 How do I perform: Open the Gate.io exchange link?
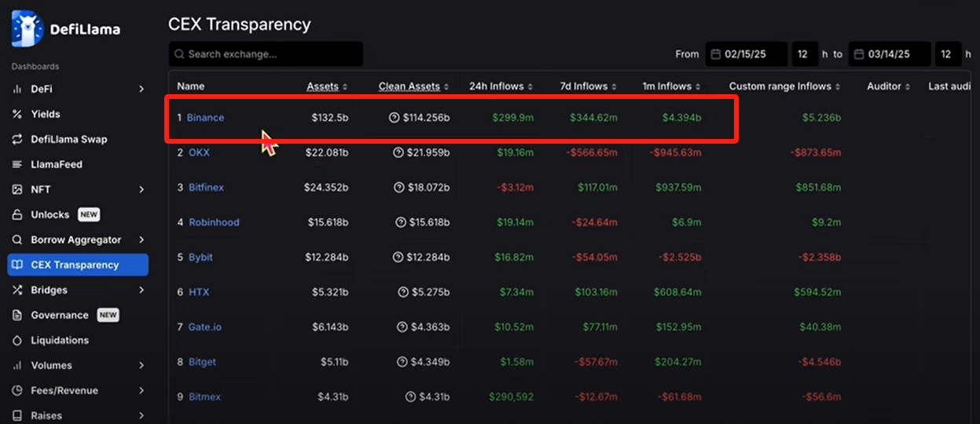204,327
